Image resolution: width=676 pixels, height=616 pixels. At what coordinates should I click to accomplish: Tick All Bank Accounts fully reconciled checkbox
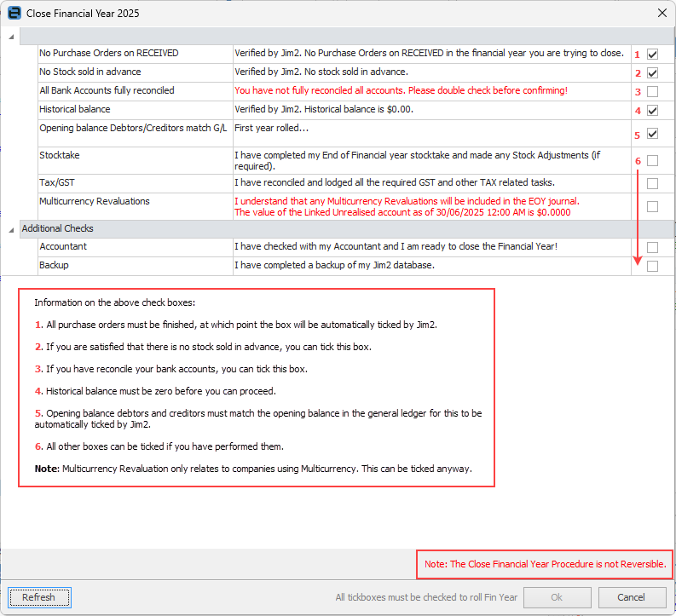tap(652, 91)
